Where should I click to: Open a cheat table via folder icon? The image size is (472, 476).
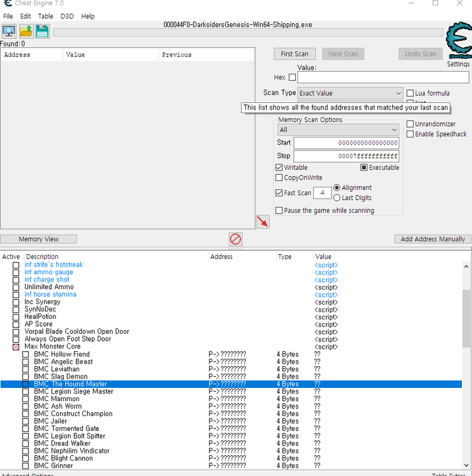(x=26, y=31)
